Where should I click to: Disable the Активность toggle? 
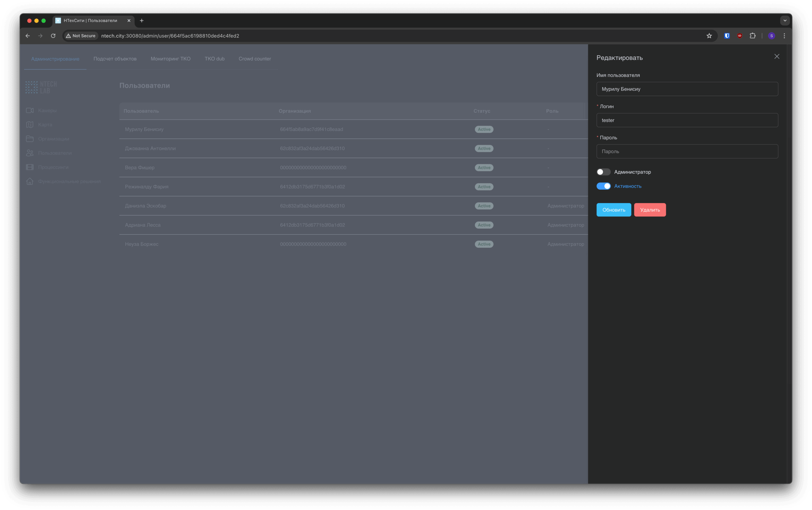[x=603, y=186]
